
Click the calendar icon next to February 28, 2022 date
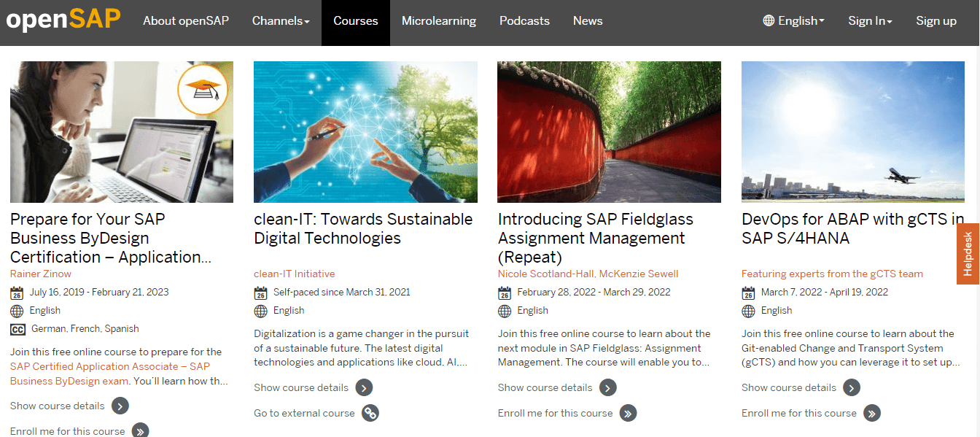[x=505, y=293]
